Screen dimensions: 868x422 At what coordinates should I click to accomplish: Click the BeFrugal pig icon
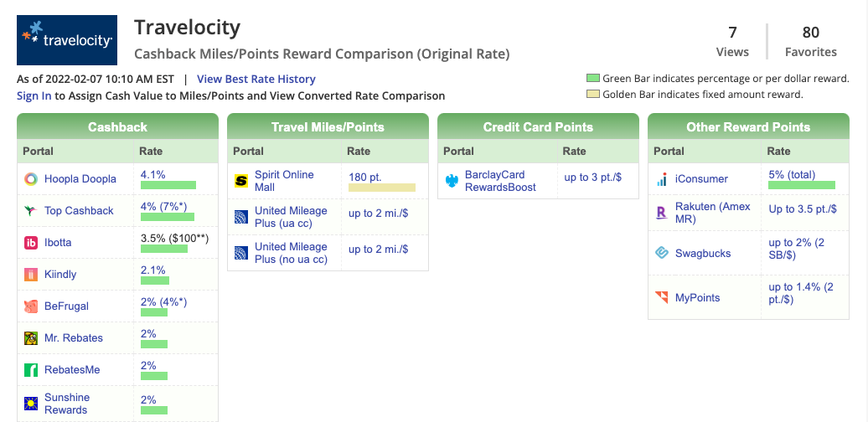pos(31,306)
